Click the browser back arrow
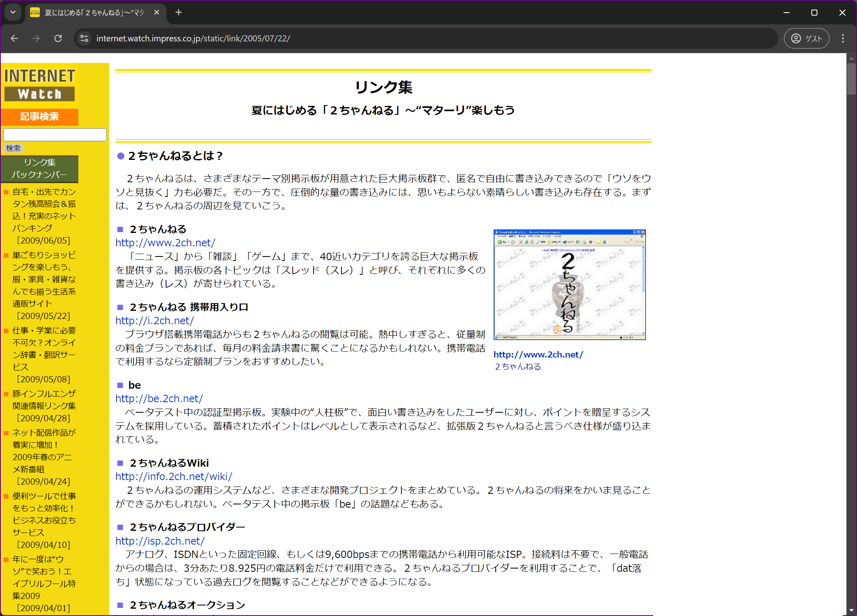Screen dimensions: 857x616 tap(15, 39)
